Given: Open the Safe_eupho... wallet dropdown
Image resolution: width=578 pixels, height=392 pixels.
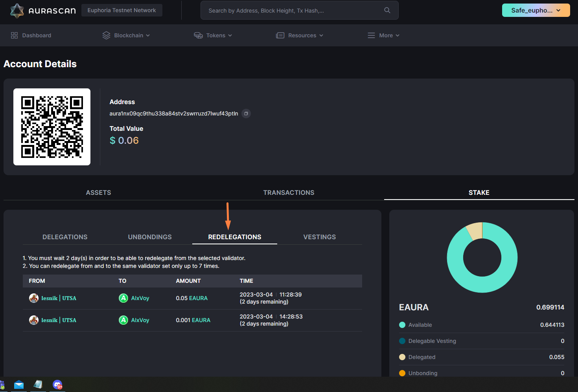Looking at the screenshot, I should pos(536,10).
